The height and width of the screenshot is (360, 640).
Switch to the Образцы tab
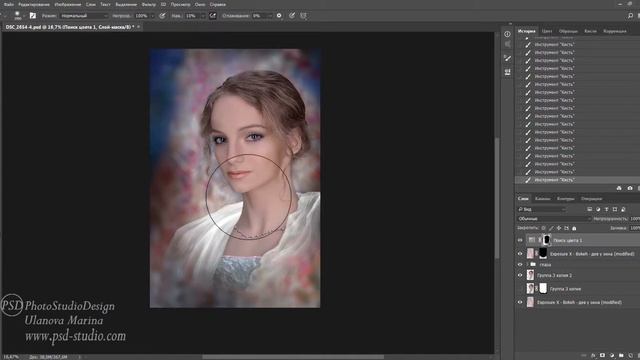pyautogui.click(x=568, y=31)
